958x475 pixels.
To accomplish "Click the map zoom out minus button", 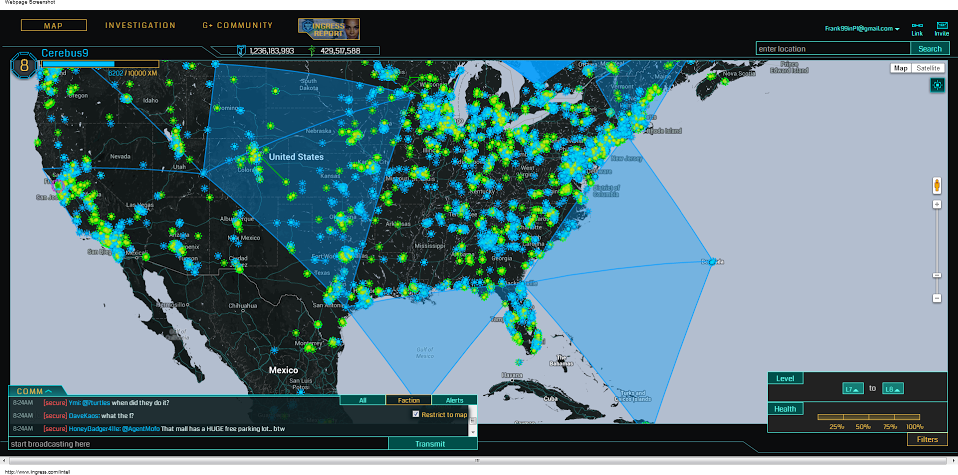I will point(937,298).
